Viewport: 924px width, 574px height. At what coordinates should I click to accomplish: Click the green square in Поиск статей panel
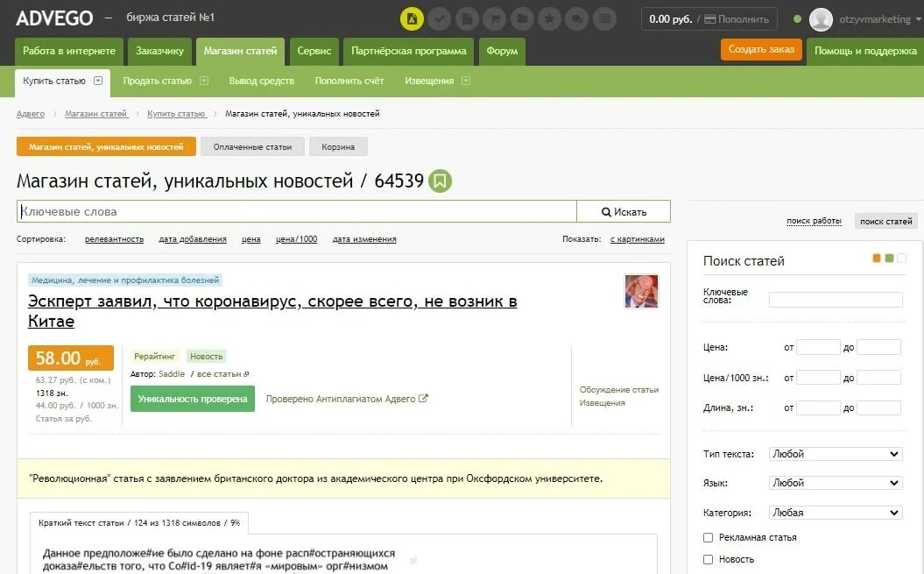click(x=889, y=258)
